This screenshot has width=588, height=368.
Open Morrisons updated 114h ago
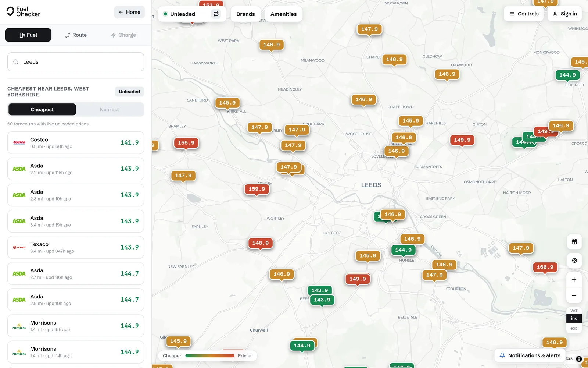76,352
